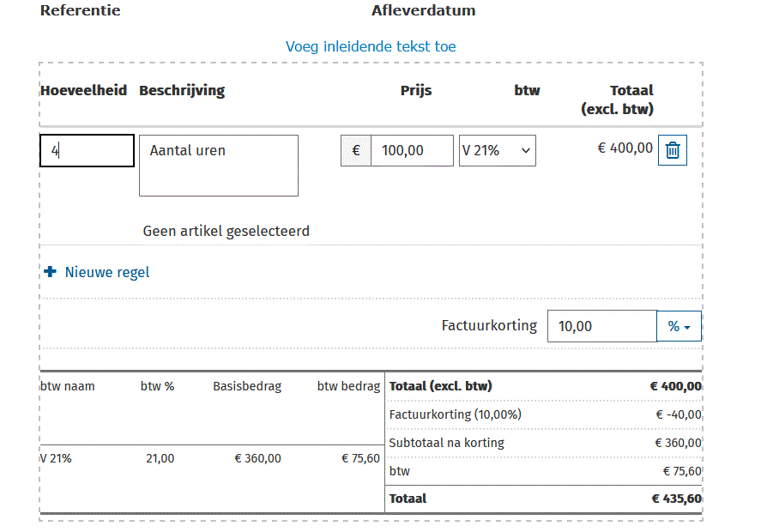Click the euro currency symbol next to Prijs
This screenshot has height=532, width=767.
(355, 149)
